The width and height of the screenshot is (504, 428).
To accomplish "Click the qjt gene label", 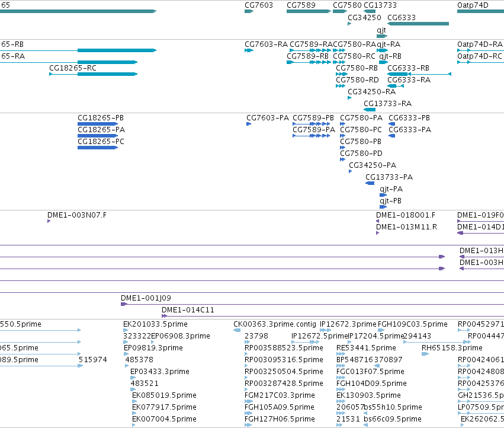I will (381, 30).
